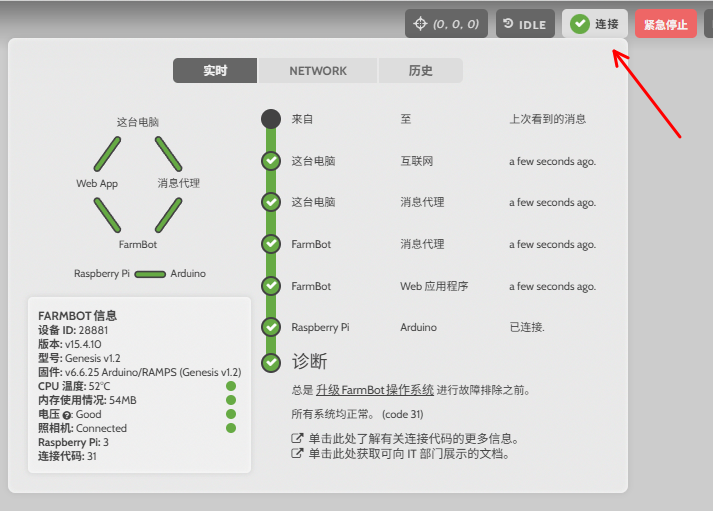Image resolution: width=713 pixels, height=511 pixels.
Task: Click the connector between 这台电脑 and 消息代理
Action: pos(169,154)
